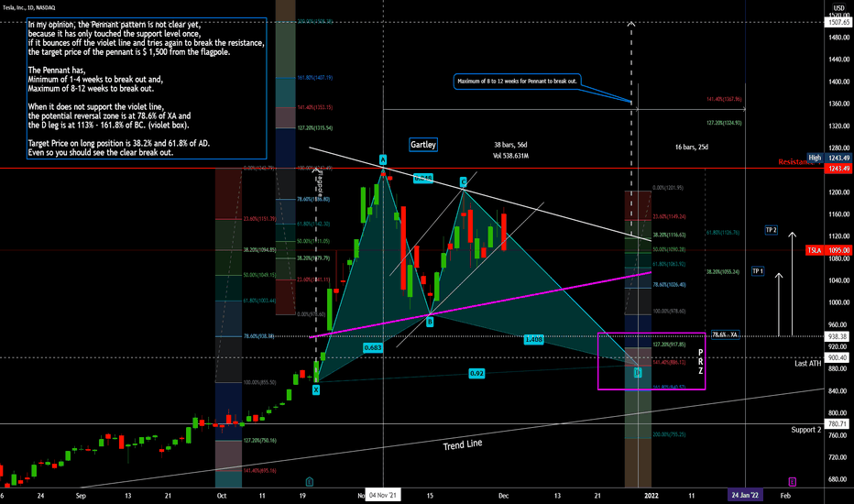The image size is (854, 504).
Task: Click the 'Tesla, Inc., 1D, NASDAQ' title
Action: pyautogui.click(x=28, y=7)
